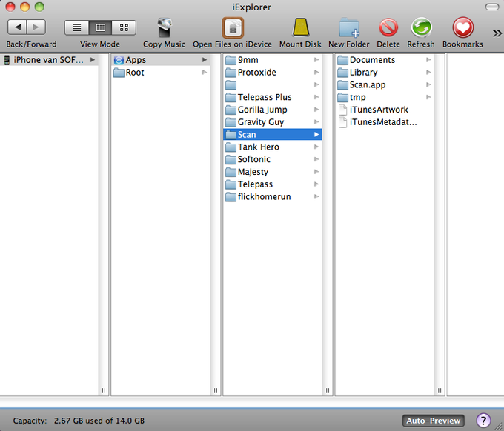
Task: Select the Protoxide folder
Action: (273, 73)
